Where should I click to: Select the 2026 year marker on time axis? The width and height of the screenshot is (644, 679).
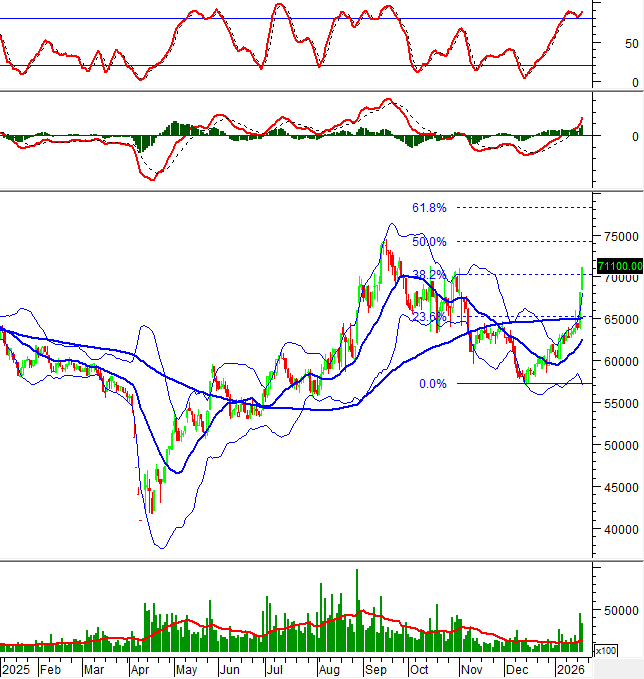tap(571, 669)
